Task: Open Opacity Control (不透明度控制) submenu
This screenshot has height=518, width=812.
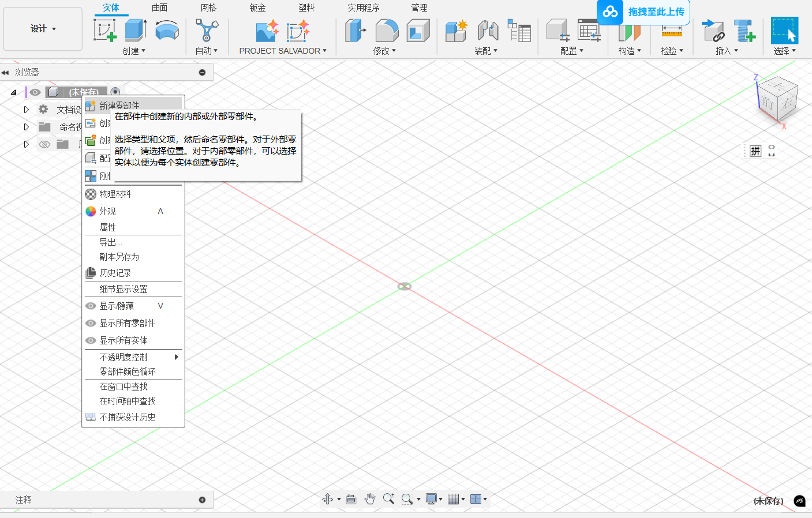Action: pyautogui.click(x=133, y=357)
